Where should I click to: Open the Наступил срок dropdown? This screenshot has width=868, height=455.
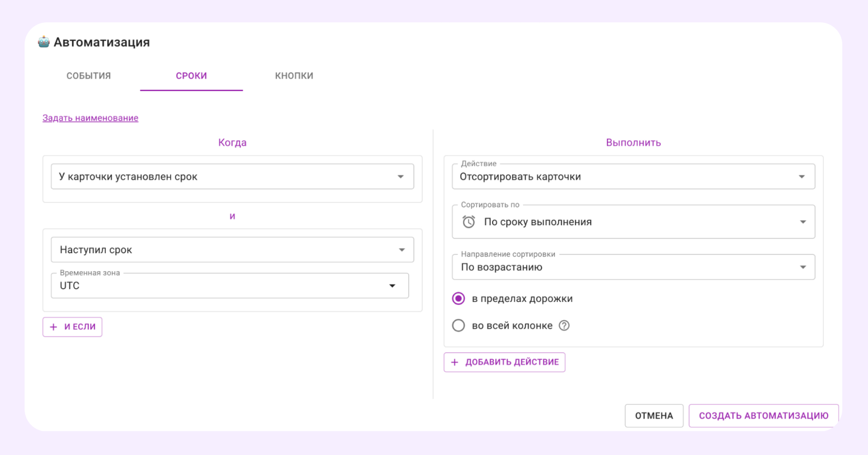[232, 250]
